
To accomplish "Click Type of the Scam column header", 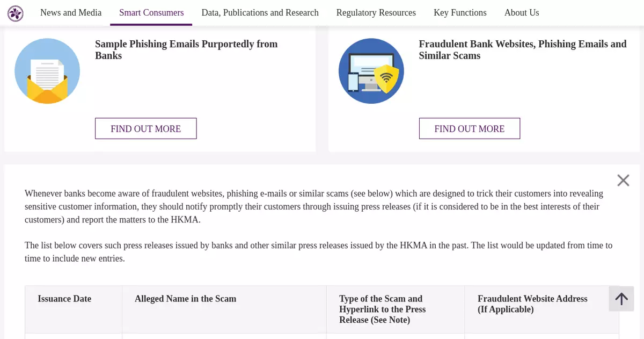I will click(382, 309).
